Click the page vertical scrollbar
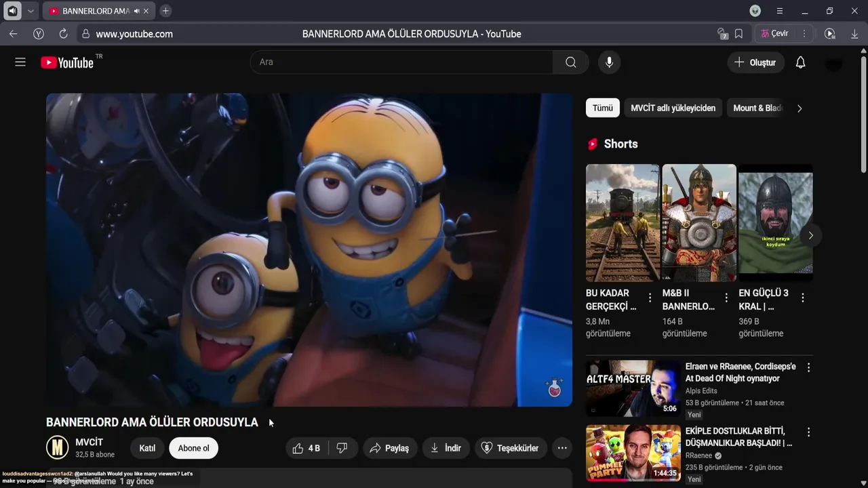The image size is (868, 488). pos(863,115)
